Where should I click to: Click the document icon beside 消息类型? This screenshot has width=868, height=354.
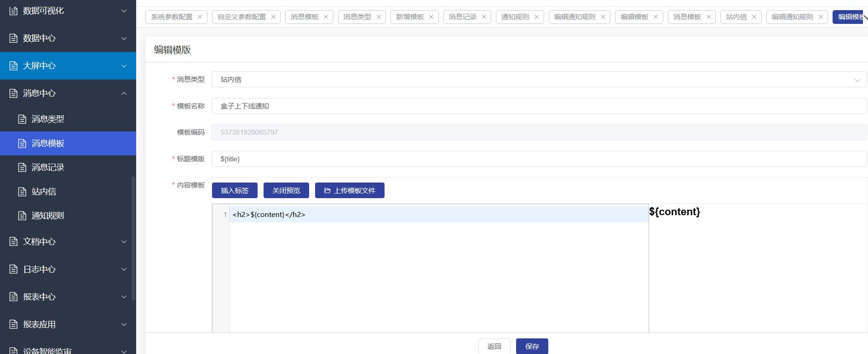point(22,119)
